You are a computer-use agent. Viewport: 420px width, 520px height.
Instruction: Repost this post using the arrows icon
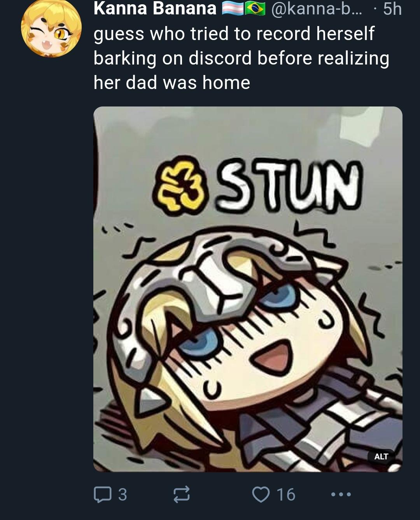click(x=181, y=494)
